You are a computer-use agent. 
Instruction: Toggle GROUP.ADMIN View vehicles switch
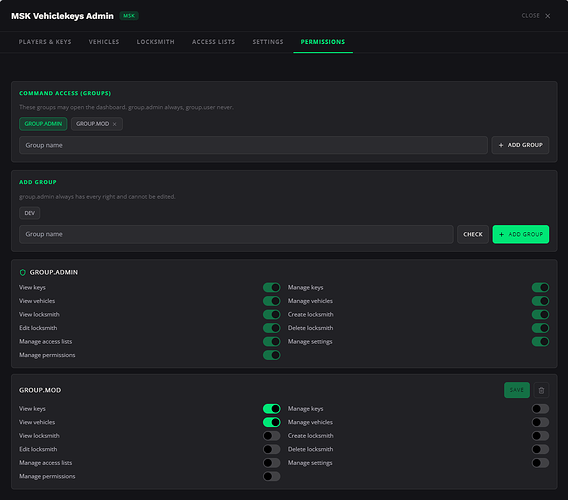[x=272, y=301]
